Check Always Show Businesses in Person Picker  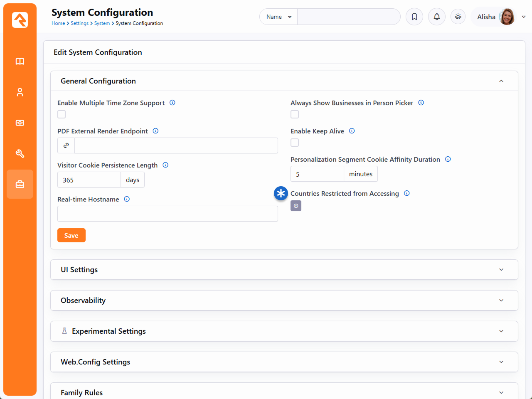295,114
